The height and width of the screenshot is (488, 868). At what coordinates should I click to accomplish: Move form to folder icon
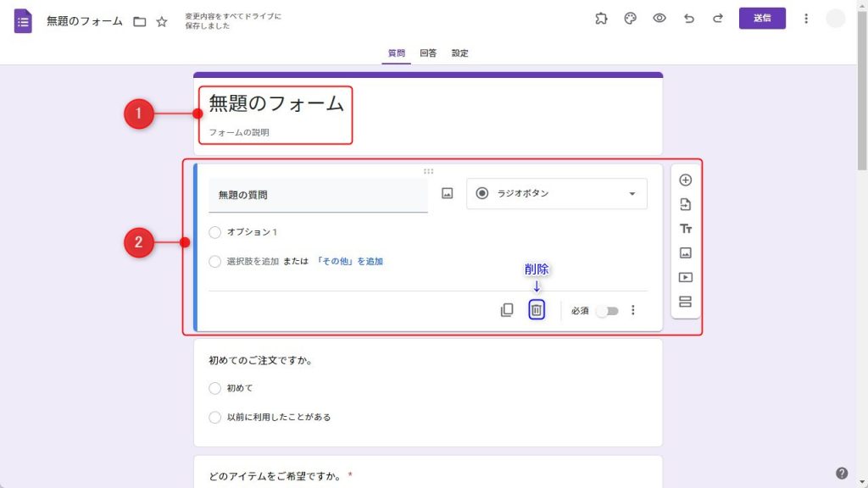(x=140, y=21)
